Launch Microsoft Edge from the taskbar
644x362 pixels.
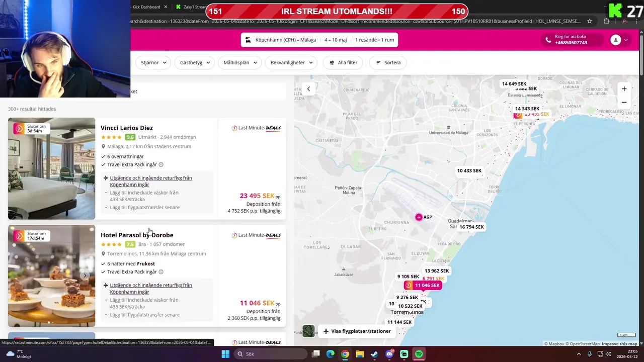331,354
